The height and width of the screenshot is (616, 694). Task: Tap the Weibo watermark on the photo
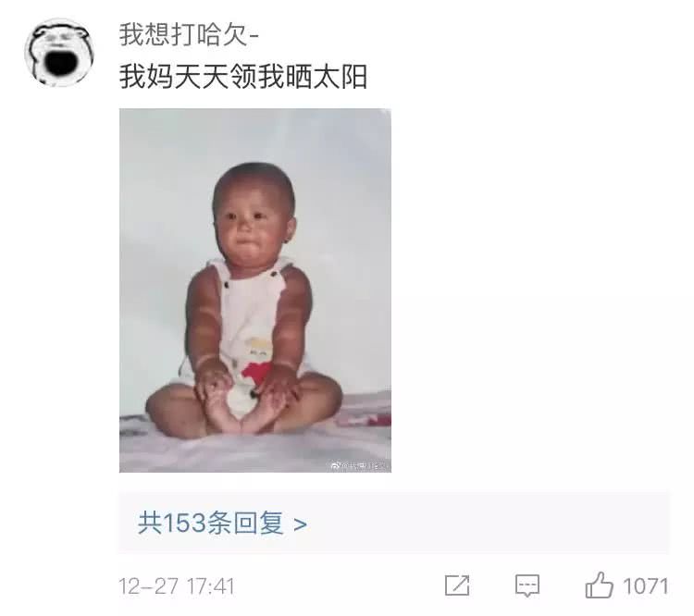(x=359, y=465)
